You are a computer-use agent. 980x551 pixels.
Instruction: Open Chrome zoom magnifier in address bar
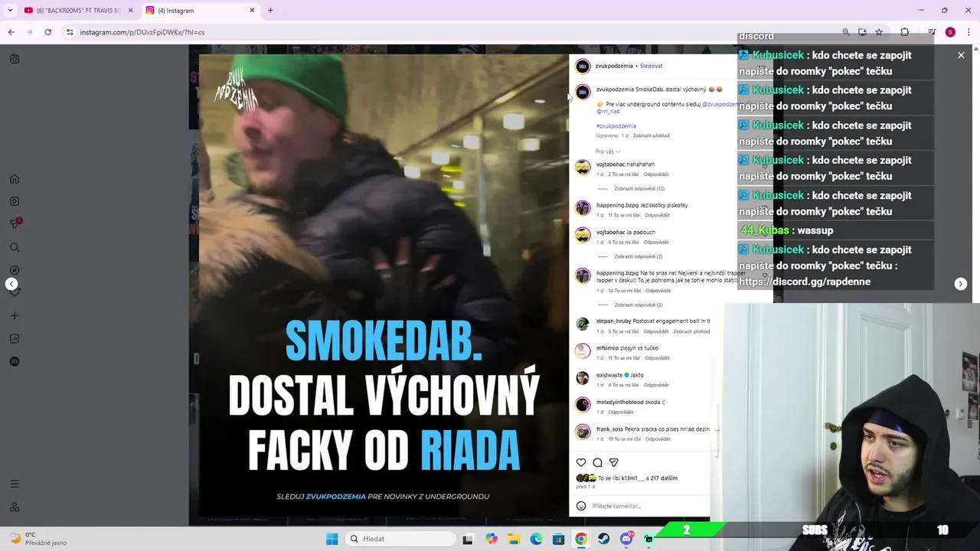tap(845, 32)
